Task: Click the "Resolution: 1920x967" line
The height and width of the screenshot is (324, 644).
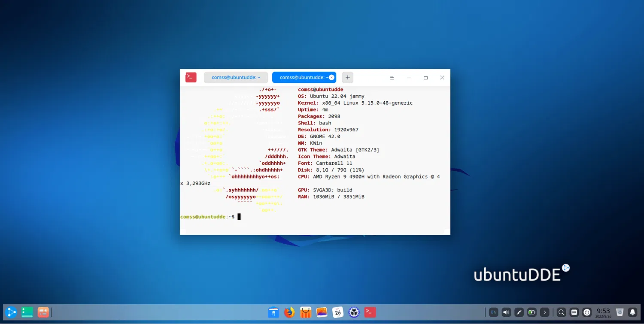Action: 328,130
